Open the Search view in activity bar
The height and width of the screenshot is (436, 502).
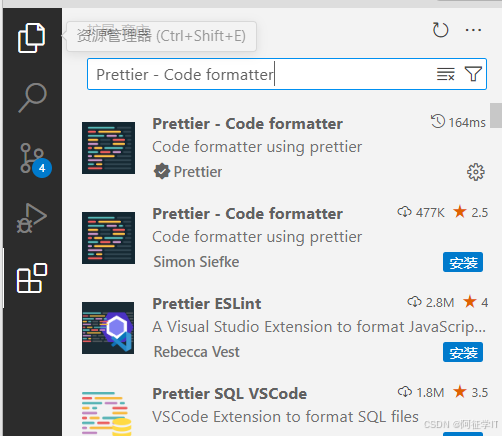click(x=32, y=98)
